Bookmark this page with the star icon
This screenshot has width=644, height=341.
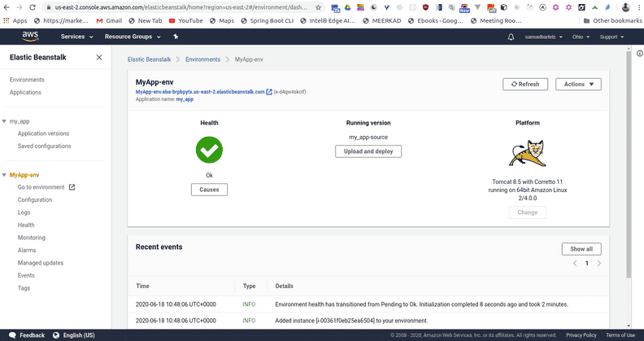(318, 7)
